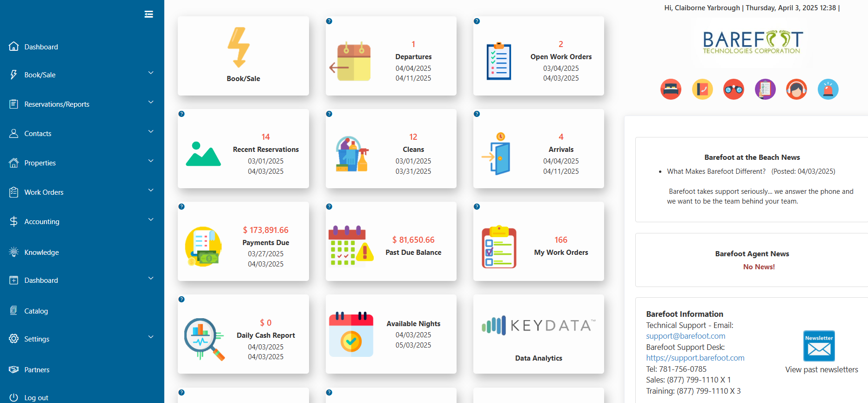Viewport: 868px width, 403px height.
Task: Click help icon on Payments Due card
Action: coord(182,207)
